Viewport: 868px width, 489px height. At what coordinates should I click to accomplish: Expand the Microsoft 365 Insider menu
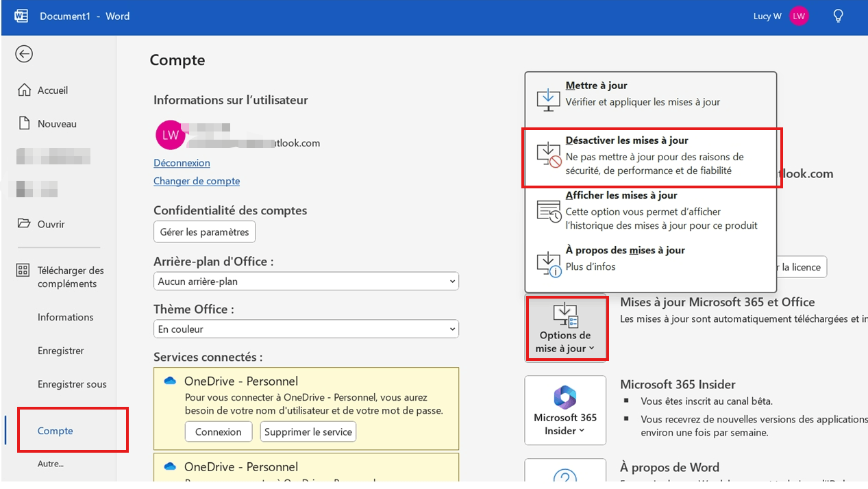[x=565, y=410]
